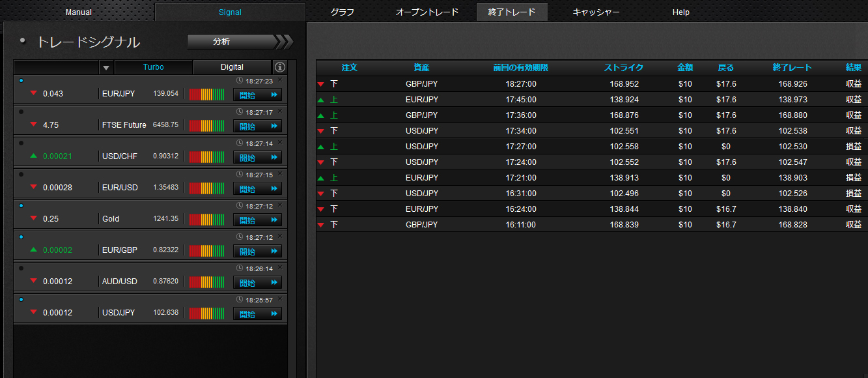The height and width of the screenshot is (378, 868).
Task: Open the Help tab
Action: point(681,12)
